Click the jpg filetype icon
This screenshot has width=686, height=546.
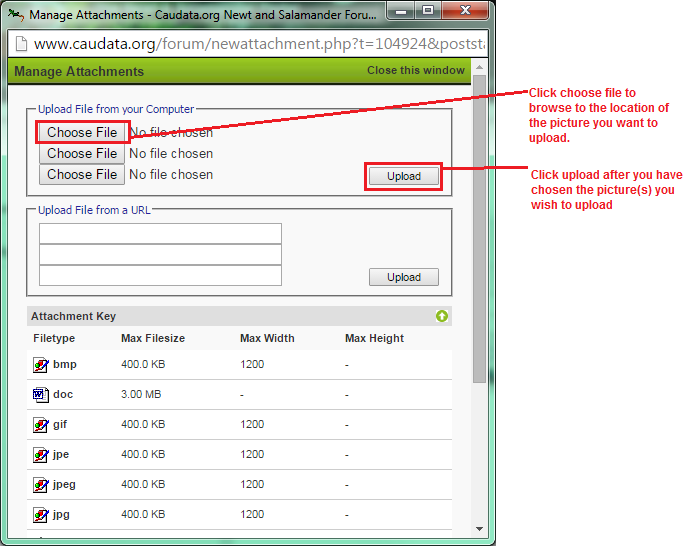coord(40,515)
